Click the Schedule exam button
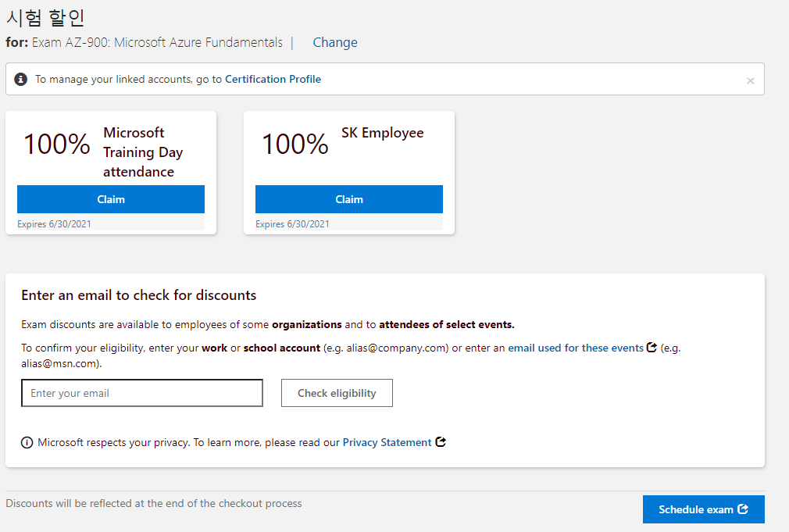This screenshot has width=789, height=532. (703, 509)
